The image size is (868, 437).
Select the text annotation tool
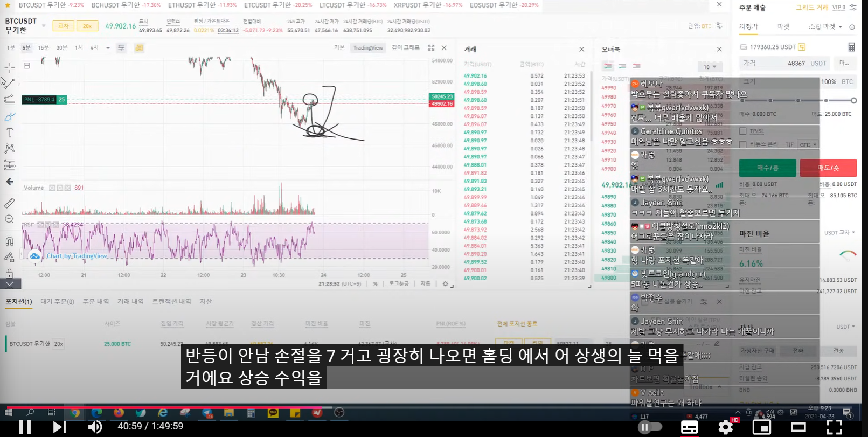10,133
